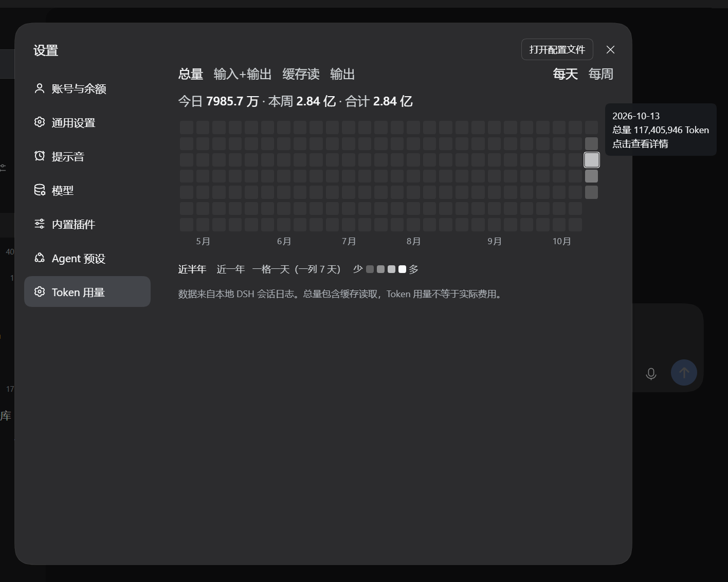Click the 今日 7985.7 万 statistic
This screenshot has height=582, width=728.
(x=218, y=101)
